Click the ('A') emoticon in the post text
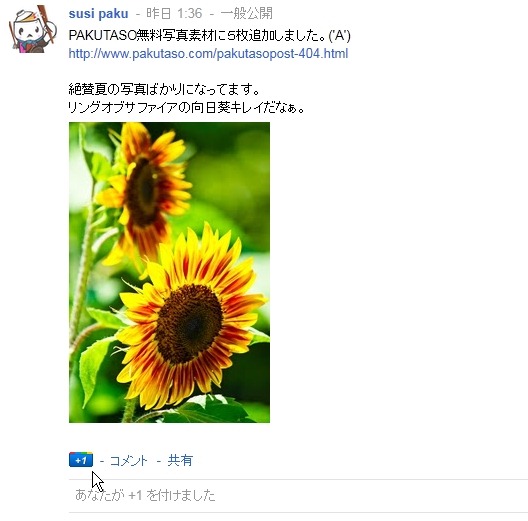The height and width of the screenshot is (521, 528). tap(339, 35)
